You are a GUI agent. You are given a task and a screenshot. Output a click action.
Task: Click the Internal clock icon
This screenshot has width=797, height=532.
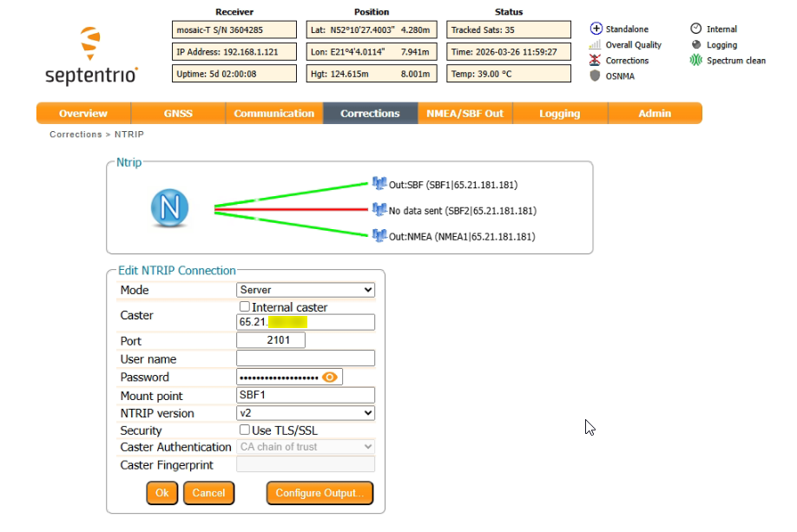point(695,29)
